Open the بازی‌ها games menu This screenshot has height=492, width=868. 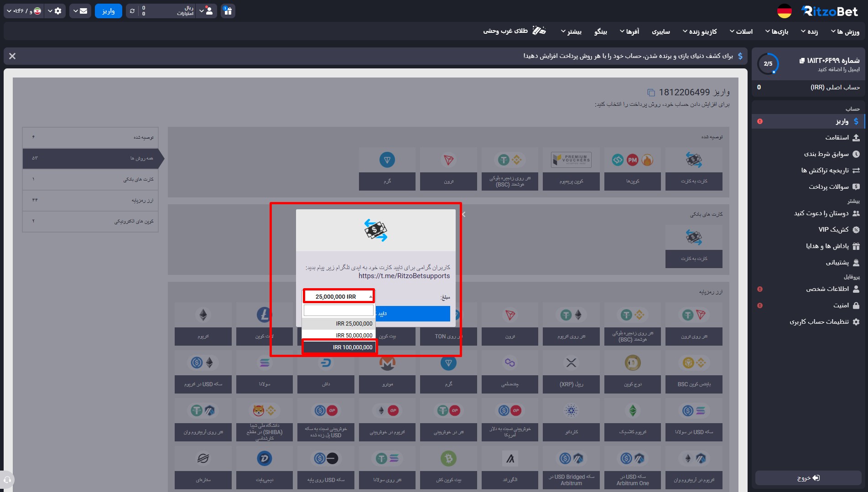pos(777,31)
